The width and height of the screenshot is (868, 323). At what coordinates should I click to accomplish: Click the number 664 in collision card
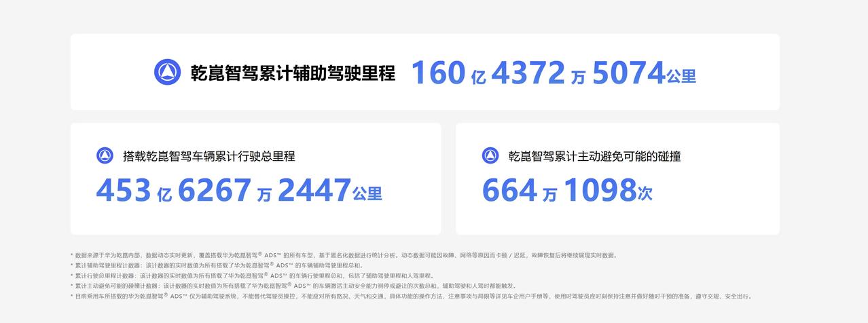point(509,190)
